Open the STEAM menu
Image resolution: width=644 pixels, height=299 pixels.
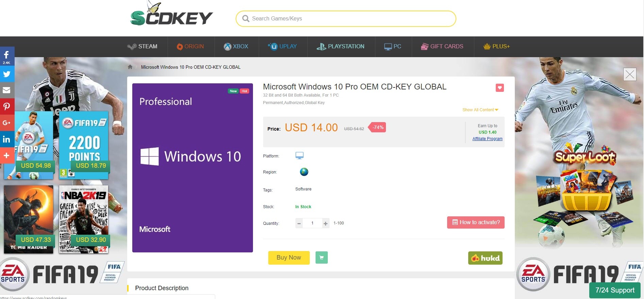[x=142, y=47]
